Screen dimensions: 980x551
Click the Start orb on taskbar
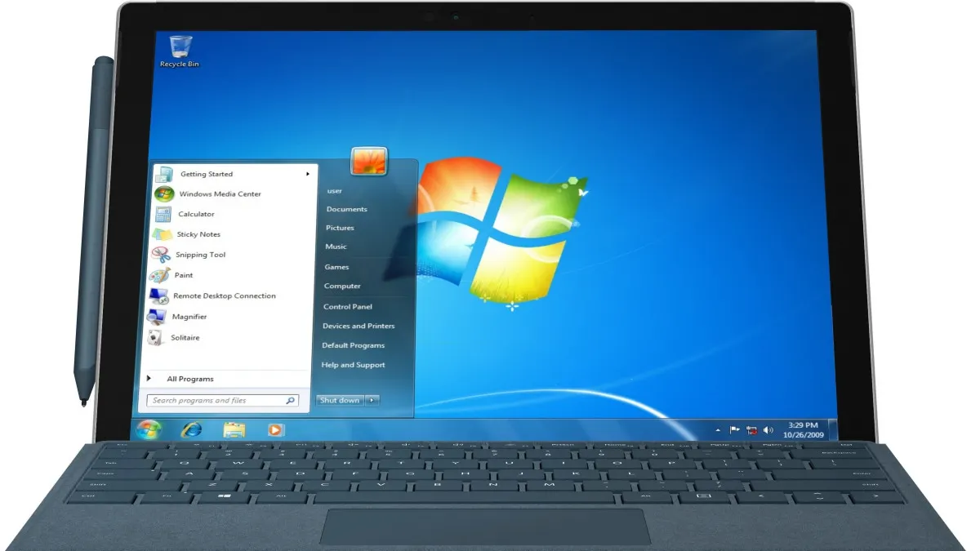click(149, 429)
